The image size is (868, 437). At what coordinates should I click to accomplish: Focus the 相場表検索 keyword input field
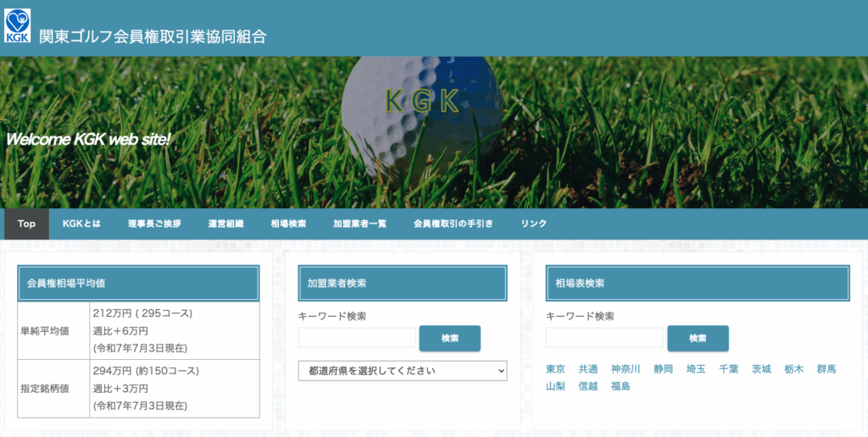coord(604,338)
